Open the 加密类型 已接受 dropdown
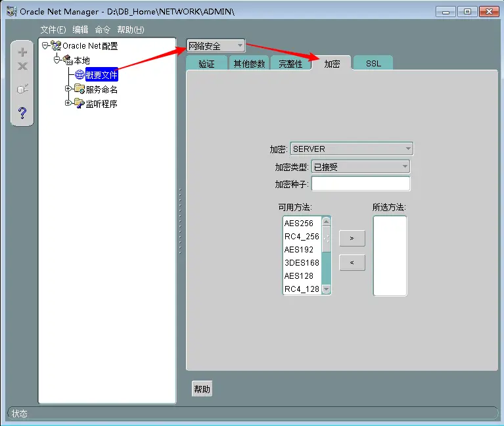 (x=361, y=166)
